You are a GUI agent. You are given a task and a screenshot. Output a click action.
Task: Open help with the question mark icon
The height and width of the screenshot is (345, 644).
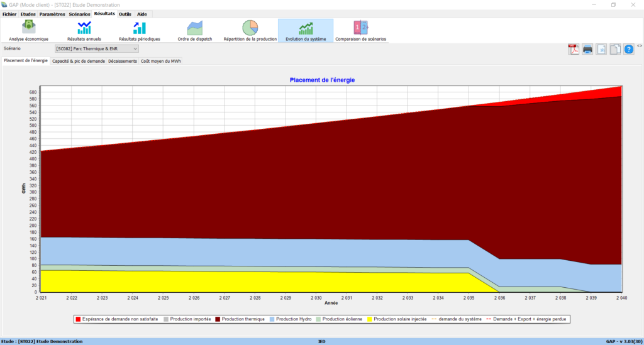[x=628, y=50]
